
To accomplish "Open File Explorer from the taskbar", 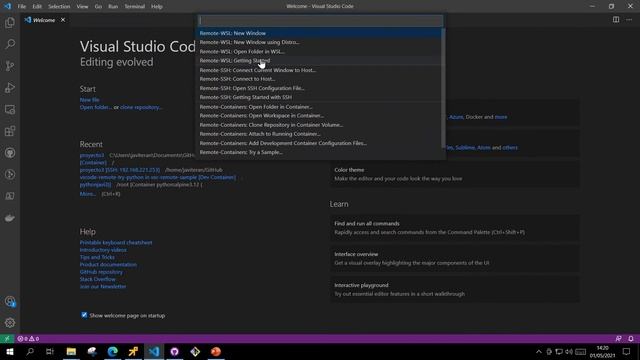I will pyautogui.click(x=71, y=351).
